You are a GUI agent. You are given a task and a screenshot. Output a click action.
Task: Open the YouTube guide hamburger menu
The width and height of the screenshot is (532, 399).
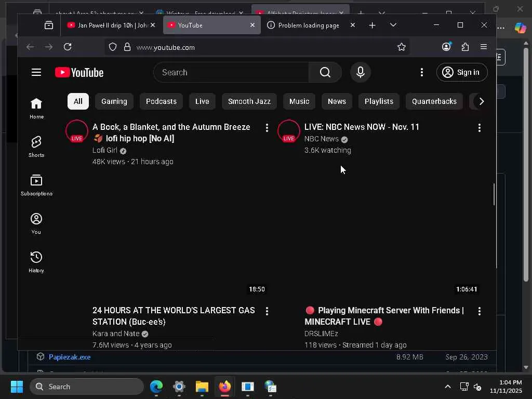tap(36, 72)
